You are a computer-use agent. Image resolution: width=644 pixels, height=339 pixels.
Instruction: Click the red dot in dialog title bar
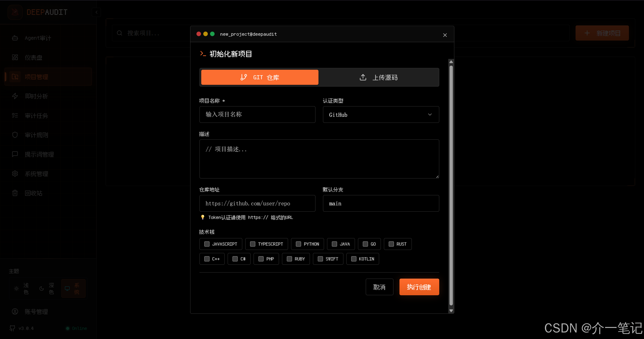pyautogui.click(x=199, y=34)
